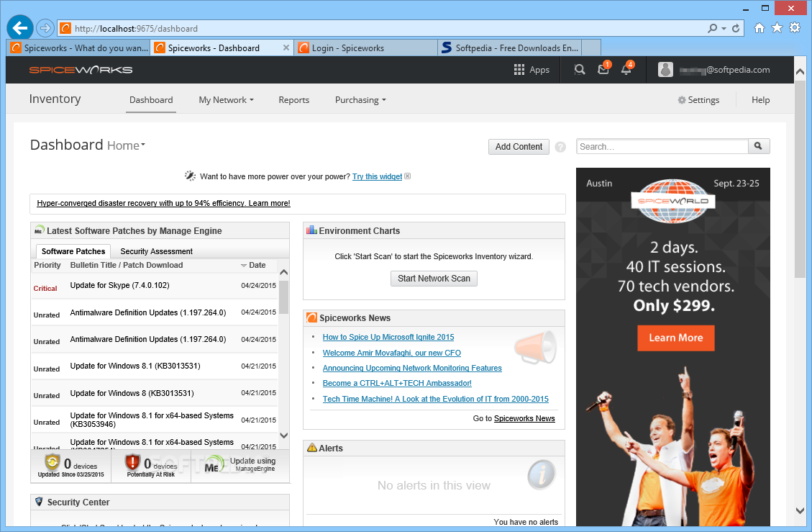The width and height of the screenshot is (812, 532).
Task: Click the Learn More ad button
Action: 676,338
